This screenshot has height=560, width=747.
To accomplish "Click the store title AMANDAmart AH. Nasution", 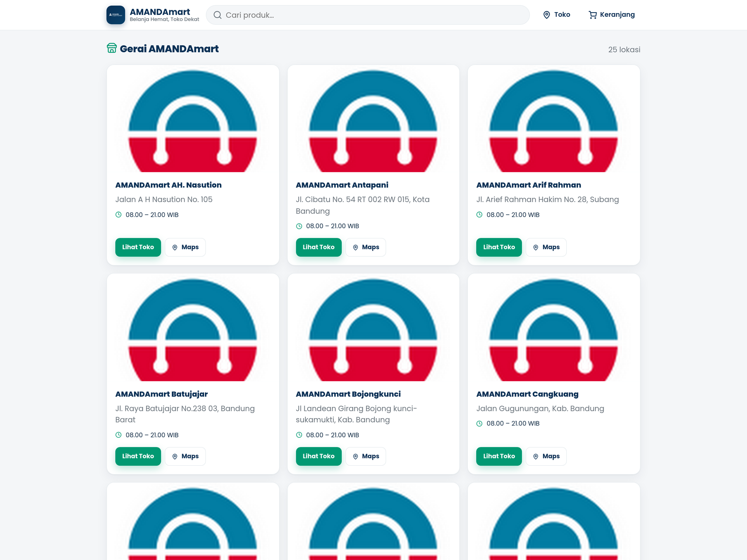I will coord(169,185).
